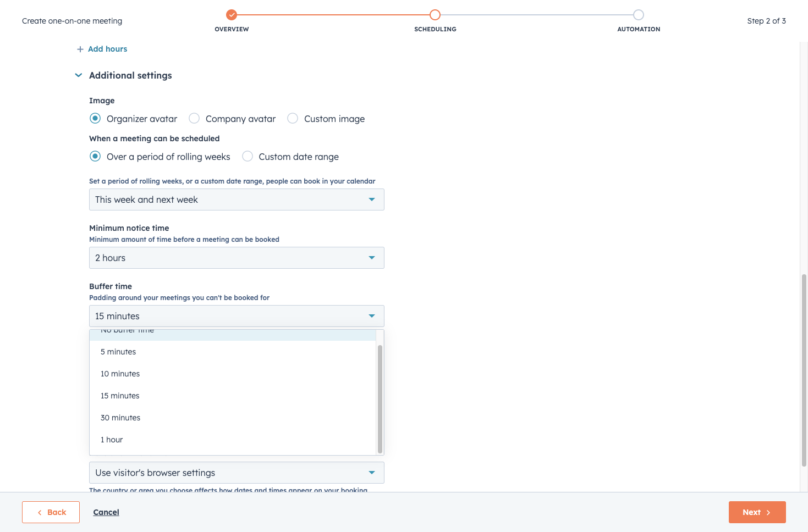Image resolution: width=808 pixels, height=532 pixels.
Task: Click the SCHEDULING step label
Action: click(435, 29)
